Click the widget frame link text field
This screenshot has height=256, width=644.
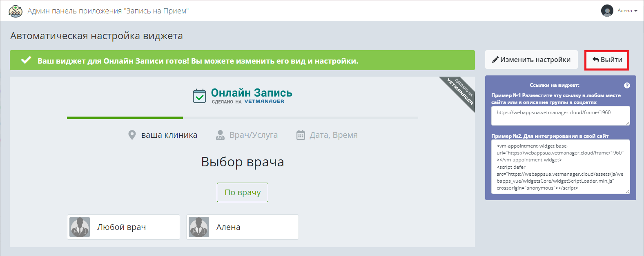[560, 116]
